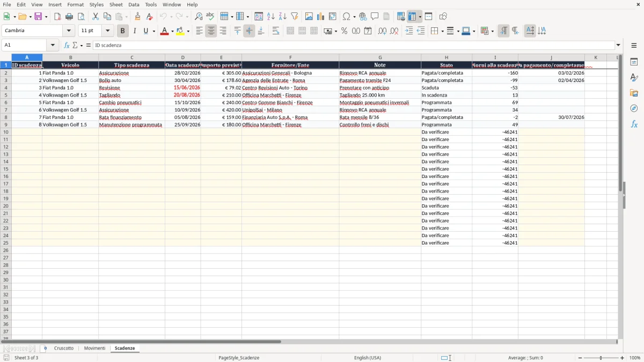644x362 pixels.
Task: Open the sidebar Gallery panel
Action: point(634,93)
